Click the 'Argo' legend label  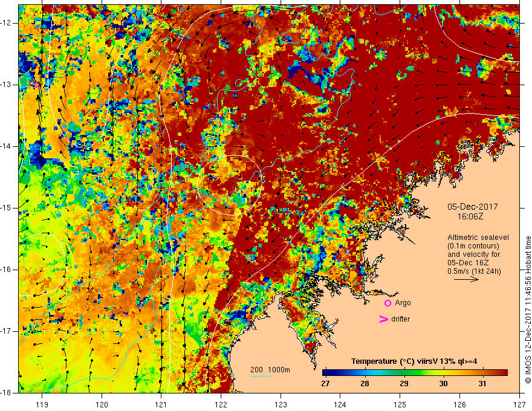point(403,303)
